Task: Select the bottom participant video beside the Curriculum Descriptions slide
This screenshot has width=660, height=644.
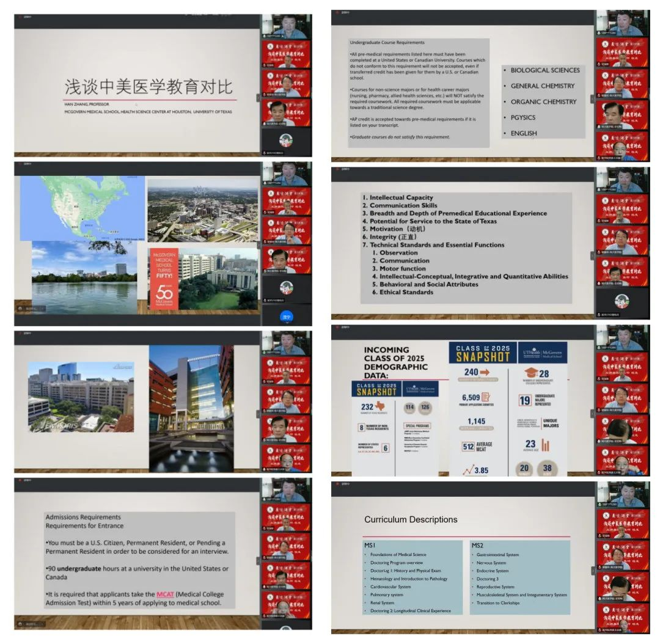Action: [623, 618]
